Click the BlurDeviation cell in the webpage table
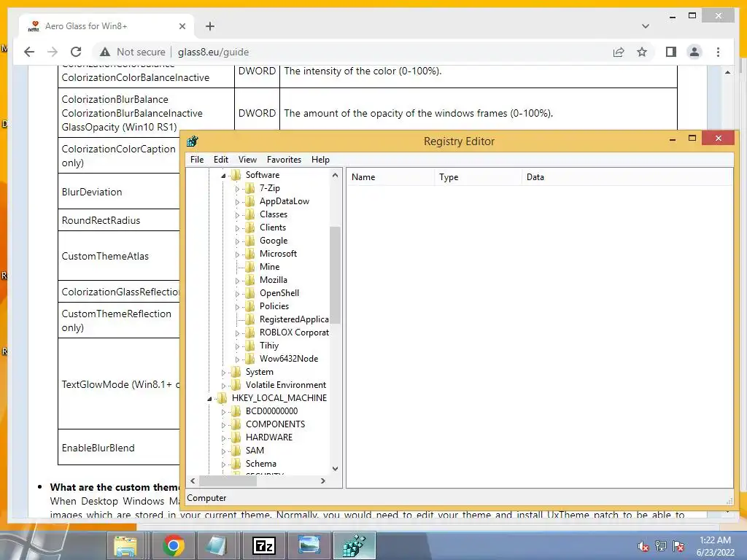 (x=119, y=192)
